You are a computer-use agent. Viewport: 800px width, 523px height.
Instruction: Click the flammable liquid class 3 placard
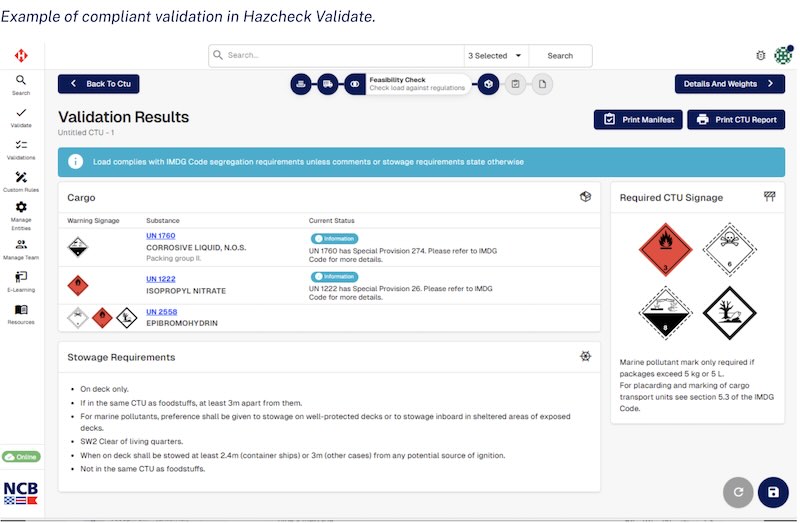[x=663, y=249]
